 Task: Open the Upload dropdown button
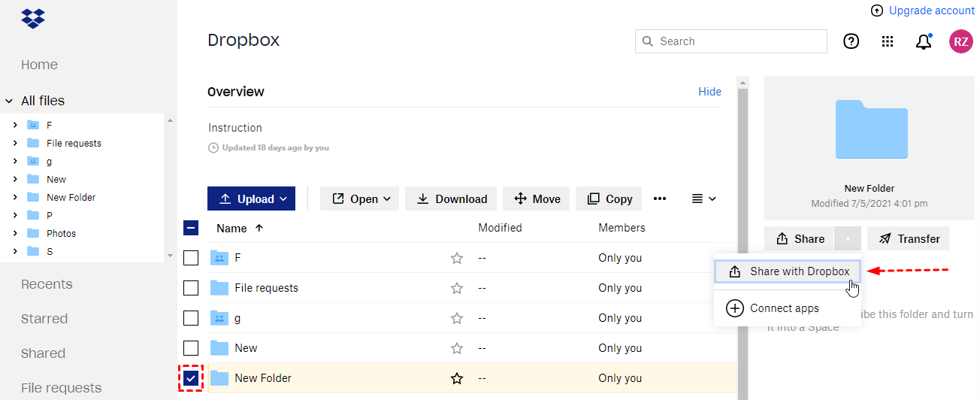click(x=251, y=199)
